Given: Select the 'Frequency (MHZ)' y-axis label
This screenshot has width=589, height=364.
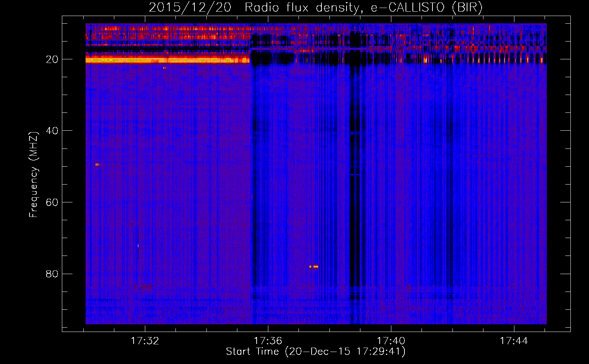Looking at the screenshot, I should point(33,175).
